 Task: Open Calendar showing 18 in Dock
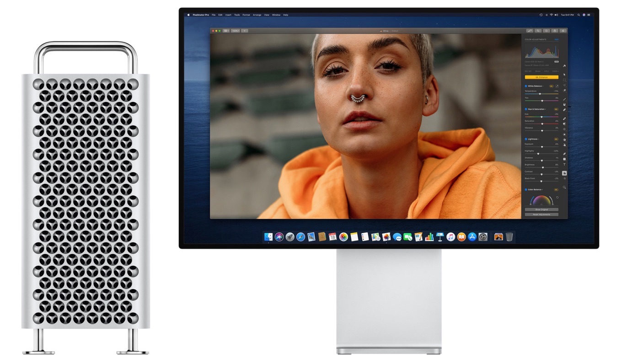332,237
